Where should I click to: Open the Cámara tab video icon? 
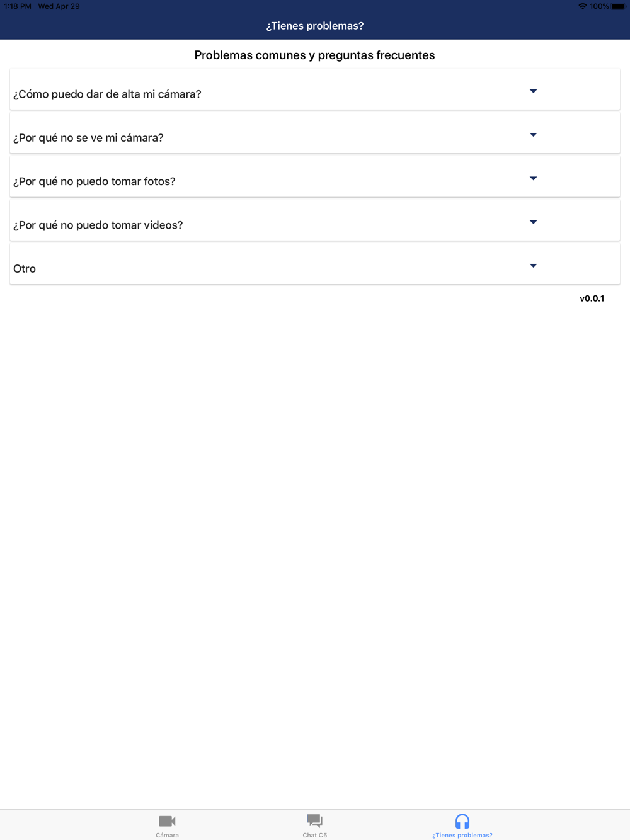[x=167, y=821]
